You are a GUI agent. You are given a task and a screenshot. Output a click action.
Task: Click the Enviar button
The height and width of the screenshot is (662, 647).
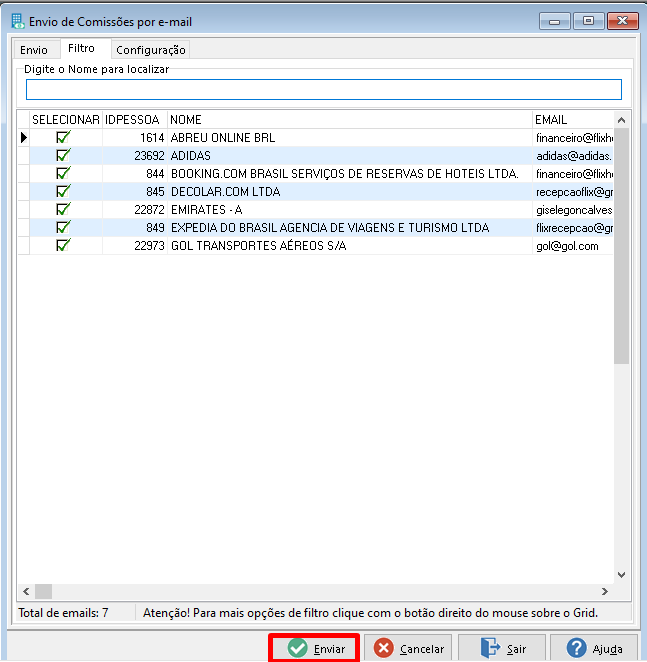[x=314, y=648]
